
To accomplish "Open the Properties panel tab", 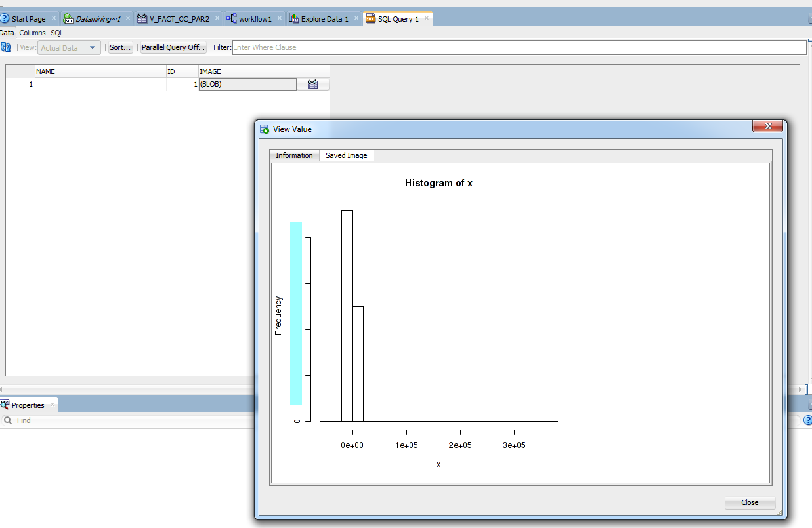I will click(28, 405).
